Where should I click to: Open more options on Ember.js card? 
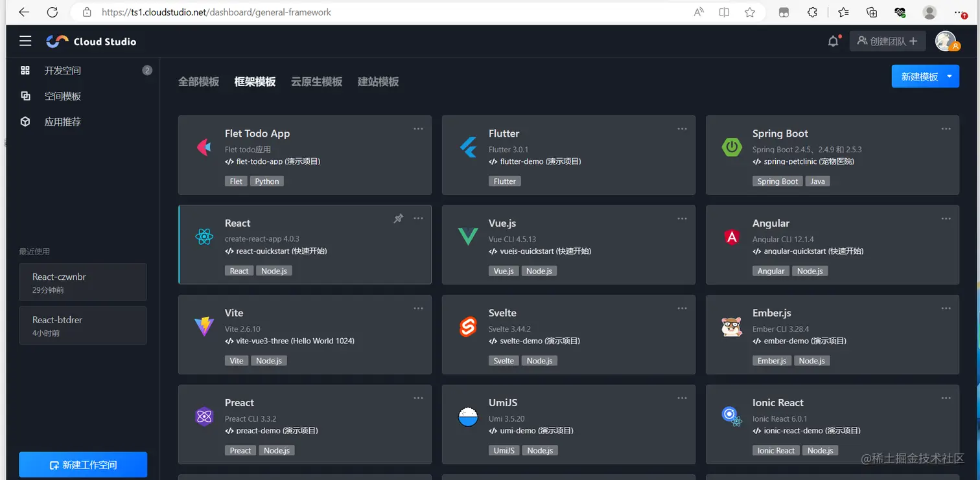click(x=946, y=308)
